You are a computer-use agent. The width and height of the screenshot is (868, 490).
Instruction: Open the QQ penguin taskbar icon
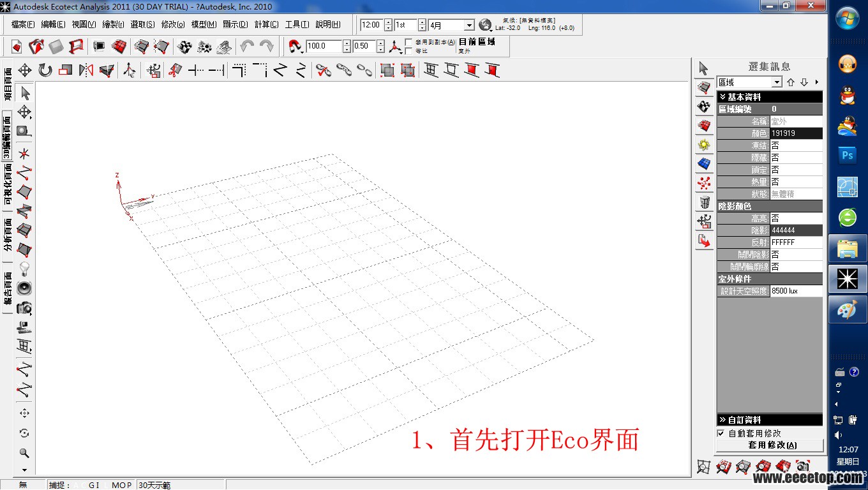click(x=848, y=95)
